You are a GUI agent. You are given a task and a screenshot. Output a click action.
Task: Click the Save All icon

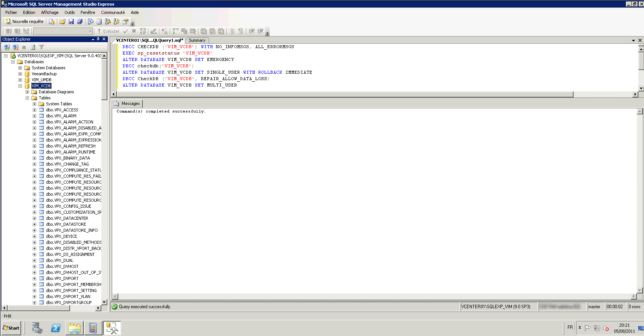point(80,21)
